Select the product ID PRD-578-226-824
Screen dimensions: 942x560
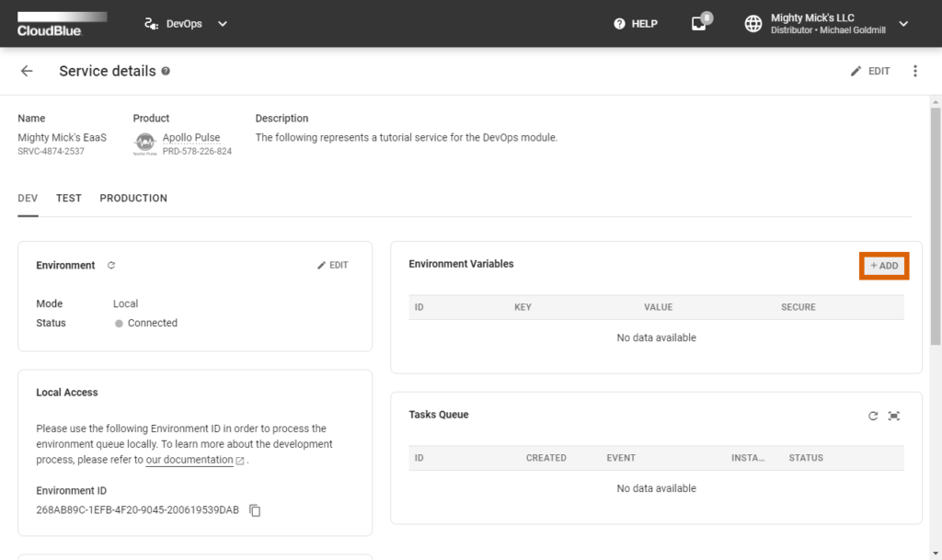197,151
